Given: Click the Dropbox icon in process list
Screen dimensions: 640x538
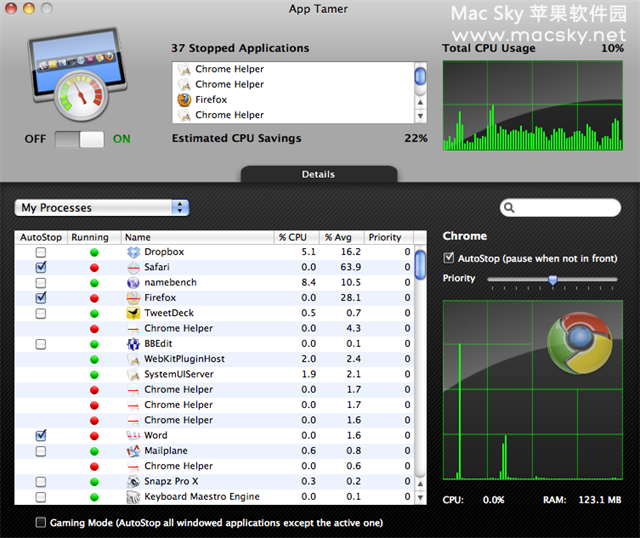Looking at the screenshot, I should tap(133, 252).
